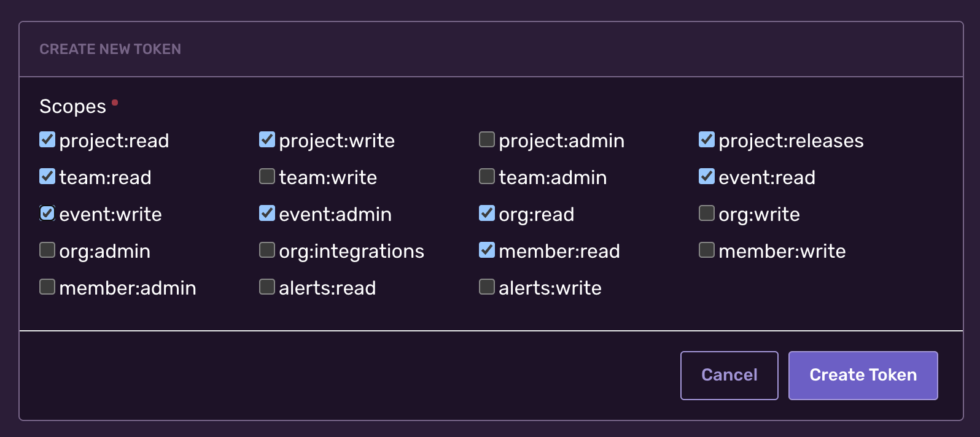
Task: Uncheck the project:releases scope
Action: (x=706, y=139)
